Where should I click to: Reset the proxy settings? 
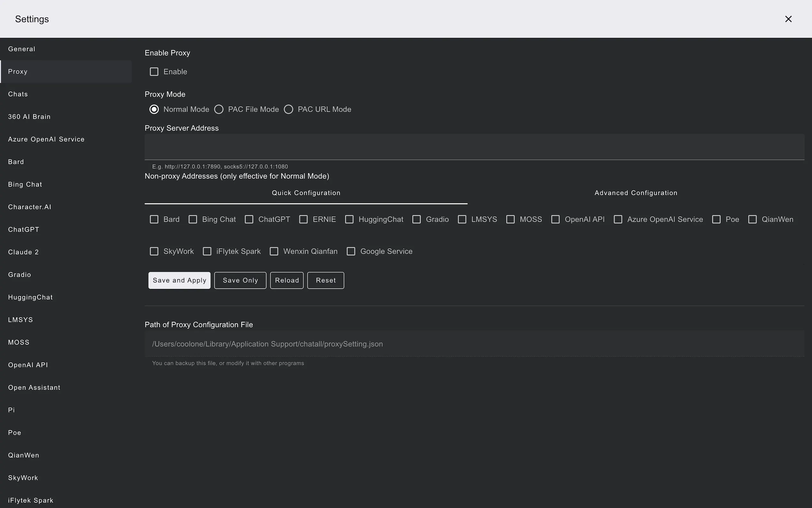[325, 280]
